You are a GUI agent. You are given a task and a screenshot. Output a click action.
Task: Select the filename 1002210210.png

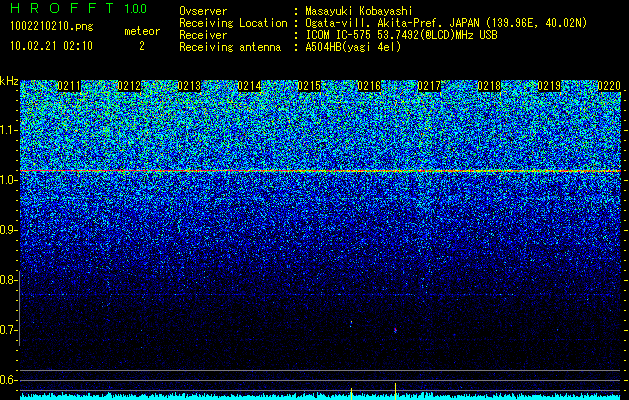click(x=52, y=27)
